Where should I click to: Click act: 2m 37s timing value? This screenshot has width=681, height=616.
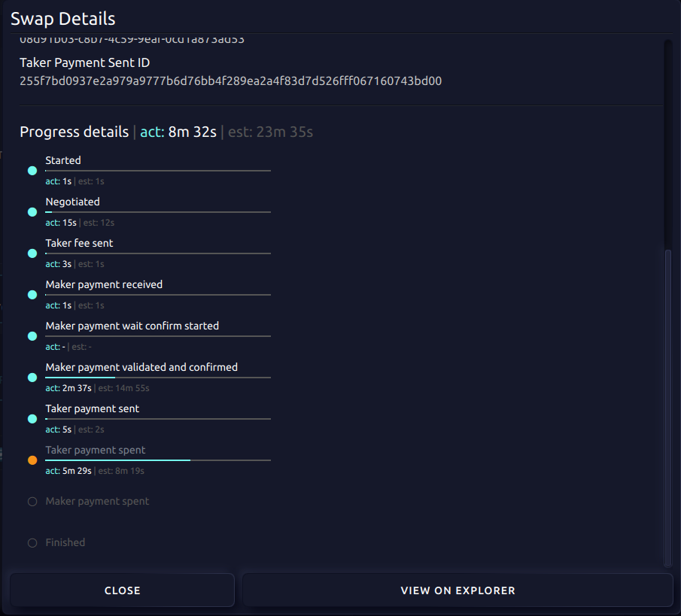point(68,388)
